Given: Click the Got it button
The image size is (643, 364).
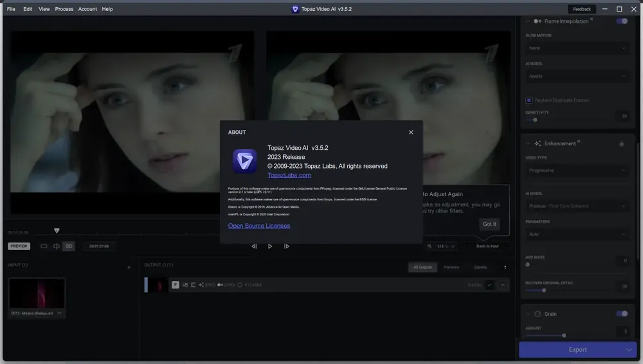Looking at the screenshot, I should (x=489, y=224).
